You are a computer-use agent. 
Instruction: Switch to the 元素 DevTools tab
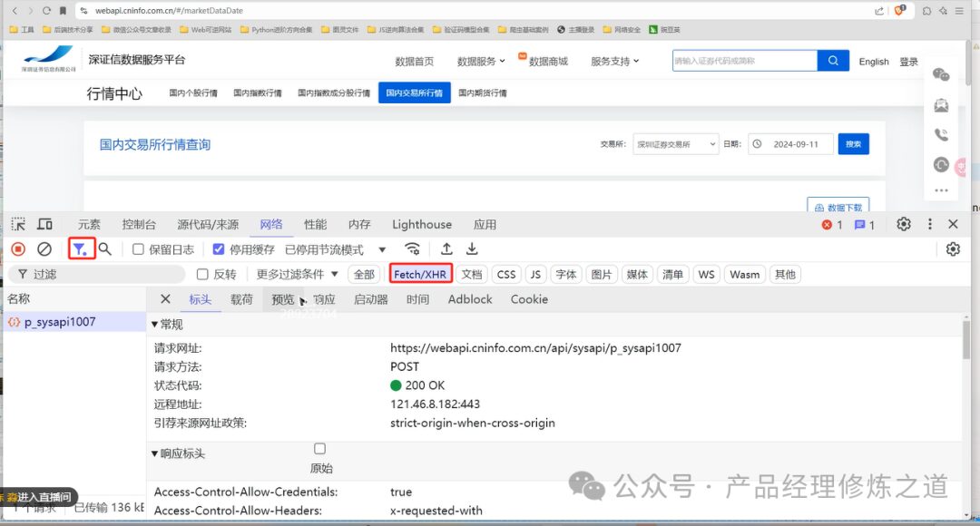[89, 224]
